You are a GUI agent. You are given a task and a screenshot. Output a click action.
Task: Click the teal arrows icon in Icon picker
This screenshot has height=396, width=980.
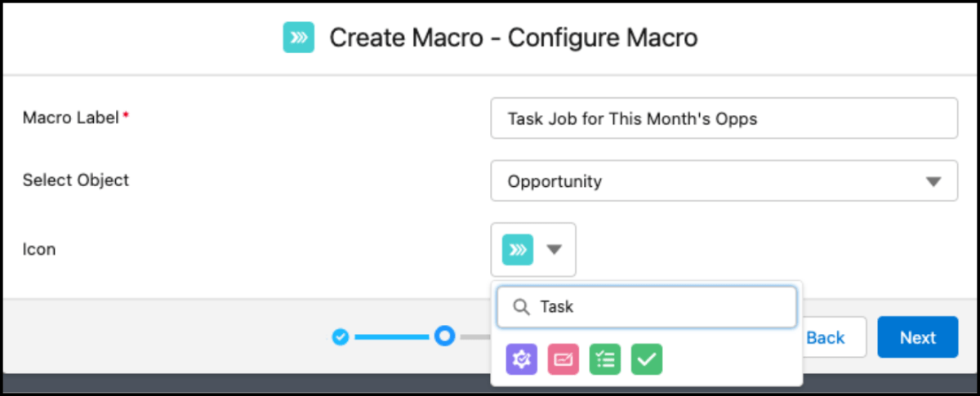point(517,250)
